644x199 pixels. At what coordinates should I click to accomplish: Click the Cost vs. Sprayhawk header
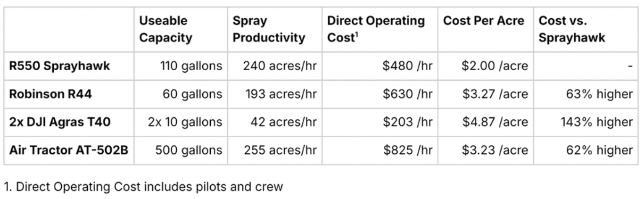pyautogui.click(x=572, y=29)
